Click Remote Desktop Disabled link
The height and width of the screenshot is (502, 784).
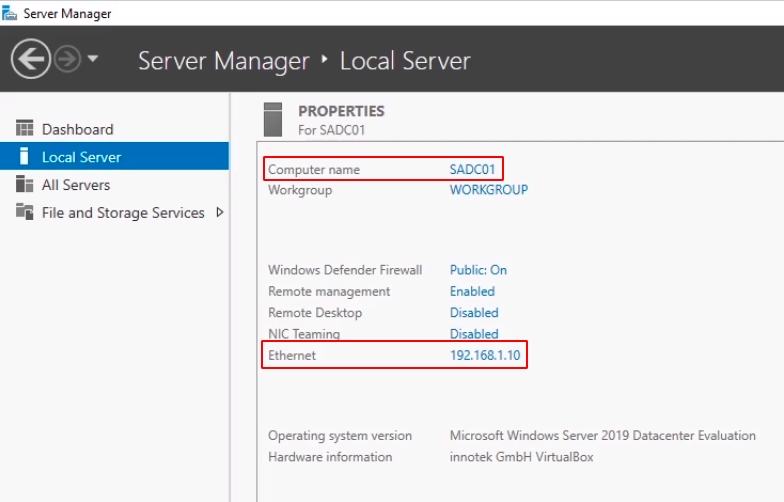point(474,313)
